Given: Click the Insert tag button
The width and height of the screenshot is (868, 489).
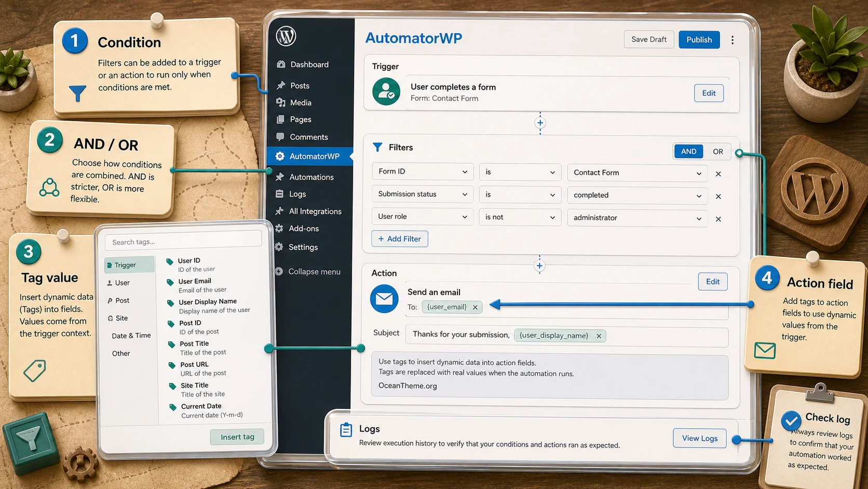Looking at the screenshot, I should click(x=237, y=437).
